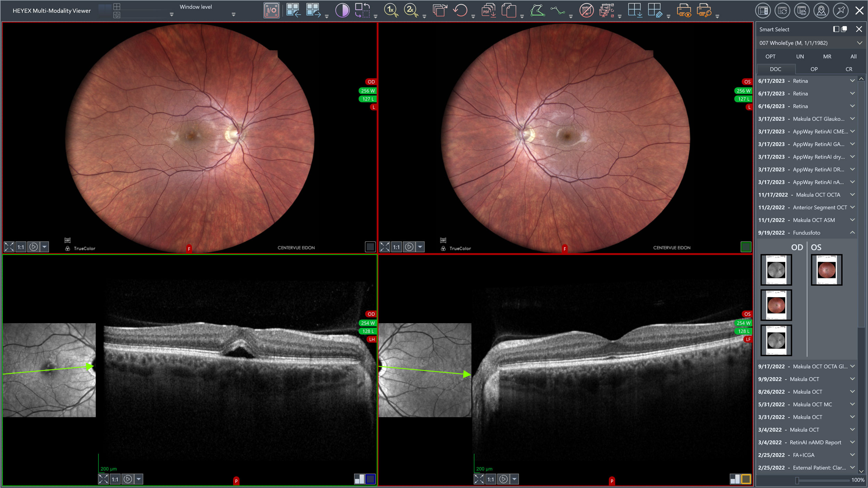The image size is (868, 488).
Task: Click the thumbnail zoom slider at 100%
Action: (797, 480)
